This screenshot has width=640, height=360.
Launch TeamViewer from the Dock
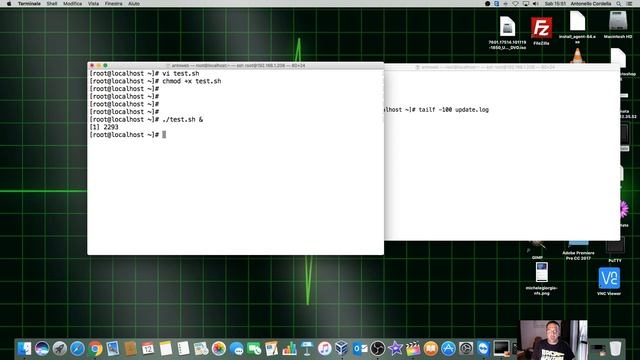pyautogui.click(x=483, y=349)
